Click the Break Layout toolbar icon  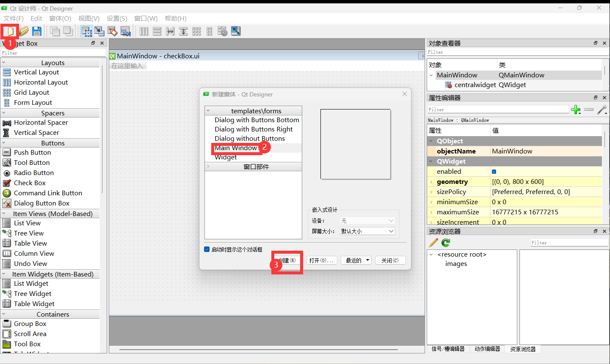(222, 31)
